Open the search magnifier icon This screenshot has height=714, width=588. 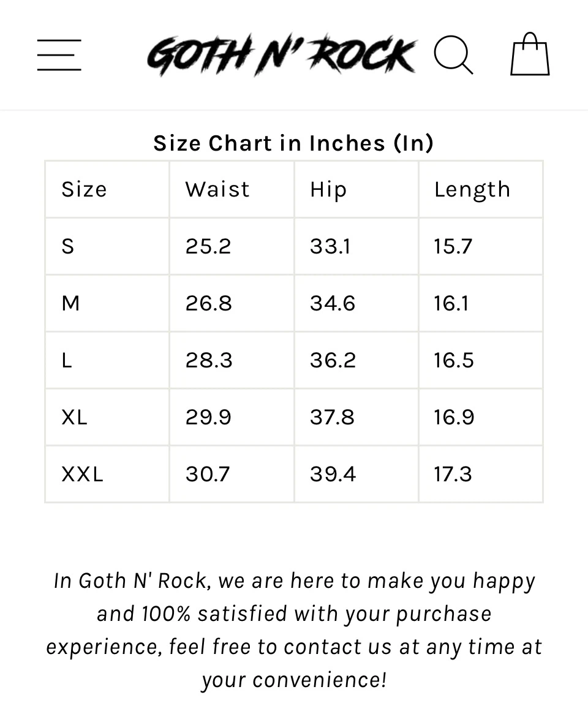[453, 54]
